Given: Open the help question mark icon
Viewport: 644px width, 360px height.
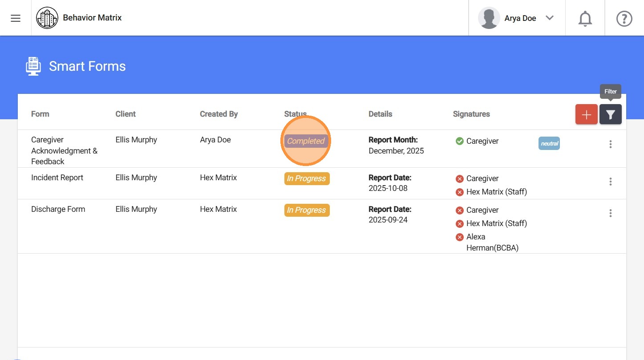Looking at the screenshot, I should [x=624, y=19].
